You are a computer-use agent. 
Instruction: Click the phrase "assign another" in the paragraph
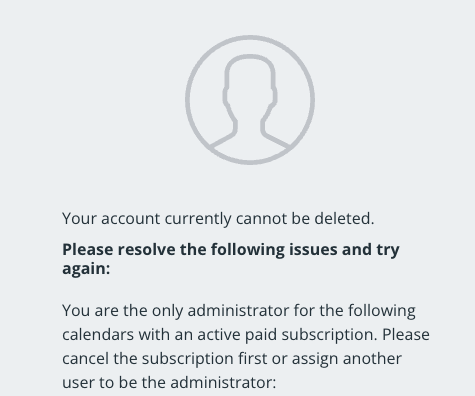click(347, 359)
